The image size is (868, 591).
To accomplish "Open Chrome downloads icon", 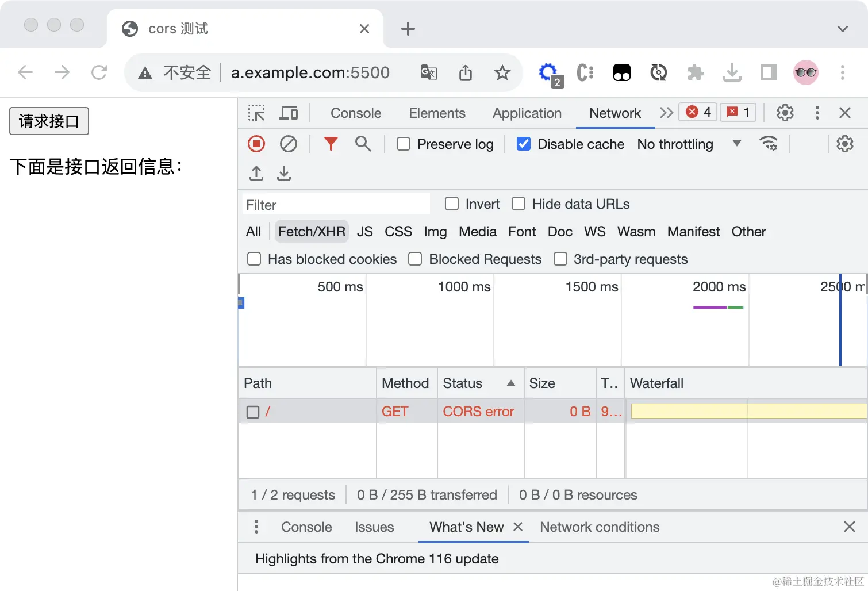I will pos(732,72).
